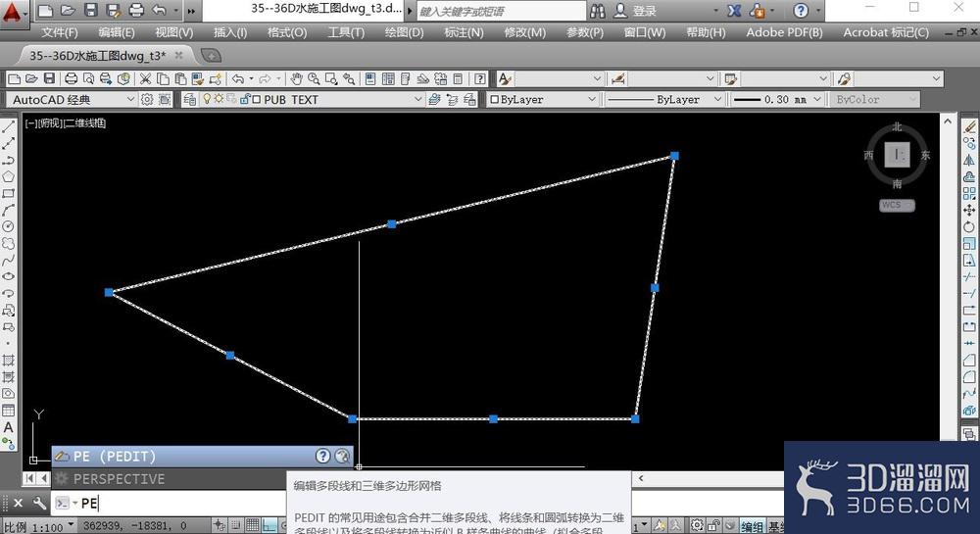Open the 编辑(E) menu
The image size is (980, 534).
[x=117, y=32]
